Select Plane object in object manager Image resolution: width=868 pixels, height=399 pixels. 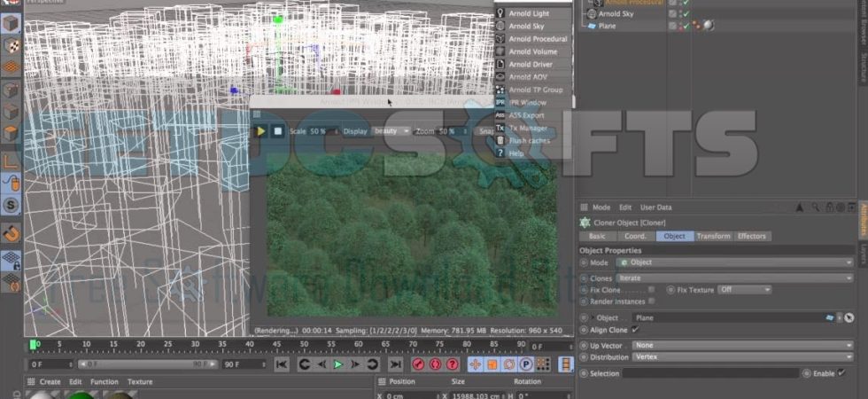pyautogui.click(x=607, y=26)
